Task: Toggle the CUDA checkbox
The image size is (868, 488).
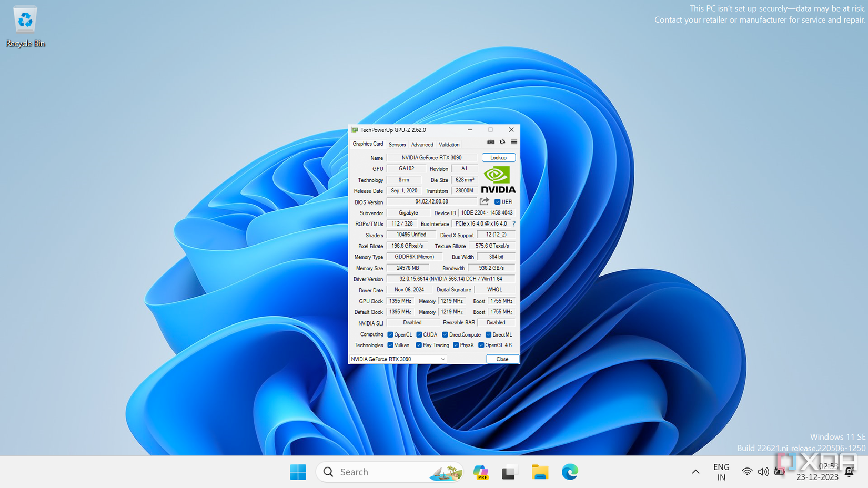Action: coord(419,335)
